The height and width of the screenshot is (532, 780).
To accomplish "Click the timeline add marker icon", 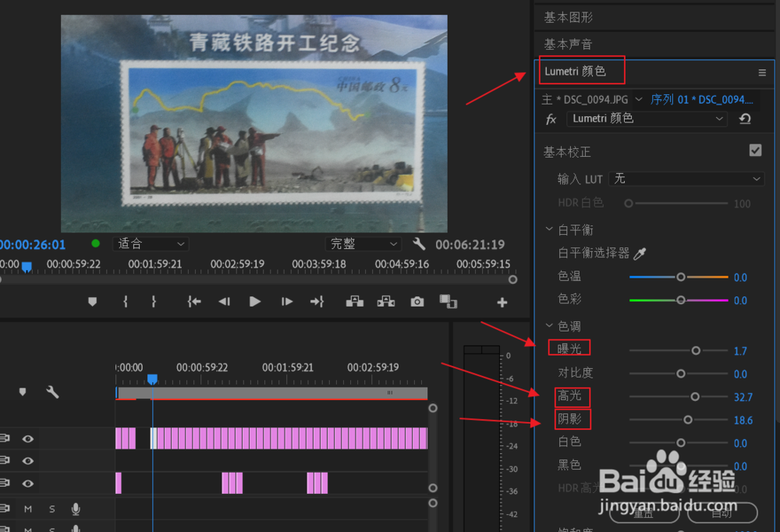I will tap(23, 392).
